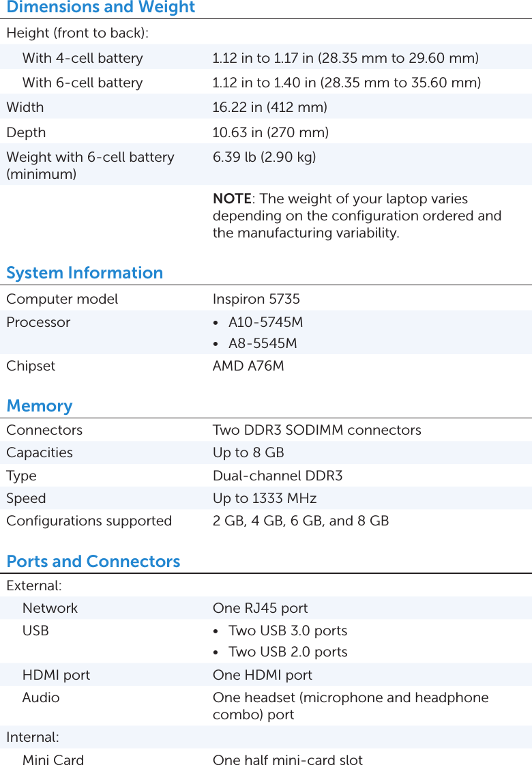Select the '6.39 lb (2.90 kg)' value
Image resolution: width=532 pixels, height=765 pixels.
pyautogui.click(x=264, y=156)
